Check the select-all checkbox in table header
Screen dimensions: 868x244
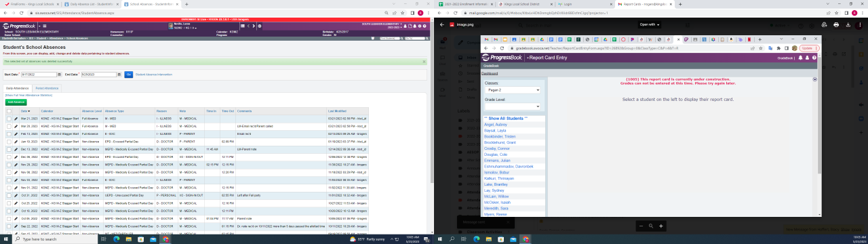[x=9, y=110]
